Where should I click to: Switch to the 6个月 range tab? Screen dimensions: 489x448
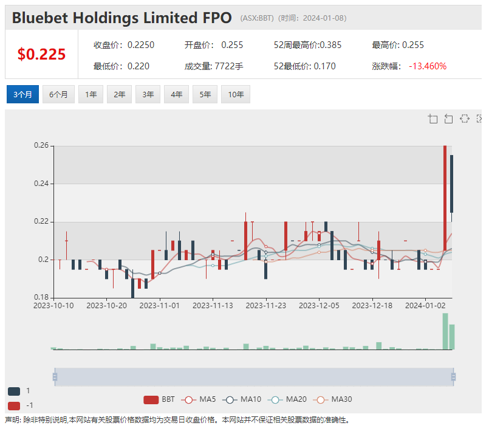coord(59,94)
